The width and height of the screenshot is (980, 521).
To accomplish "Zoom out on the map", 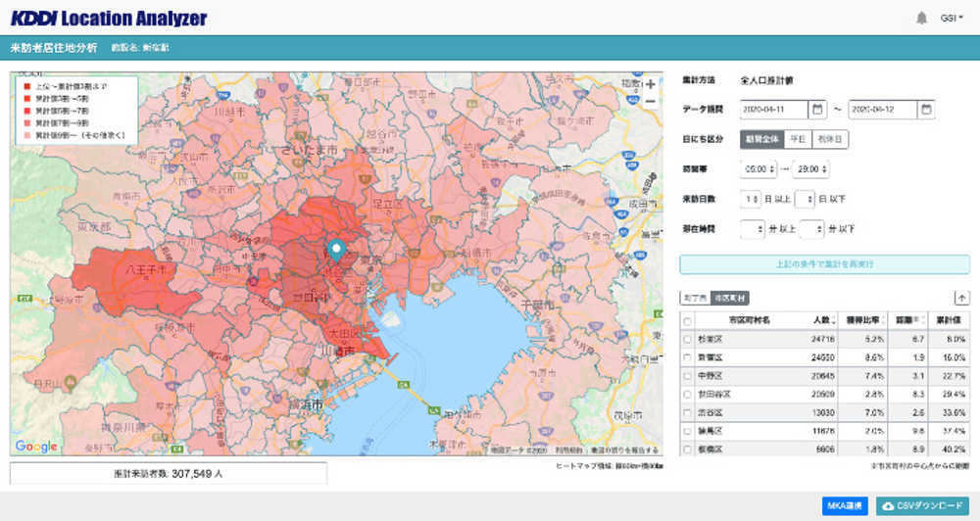I will [x=650, y=102].
